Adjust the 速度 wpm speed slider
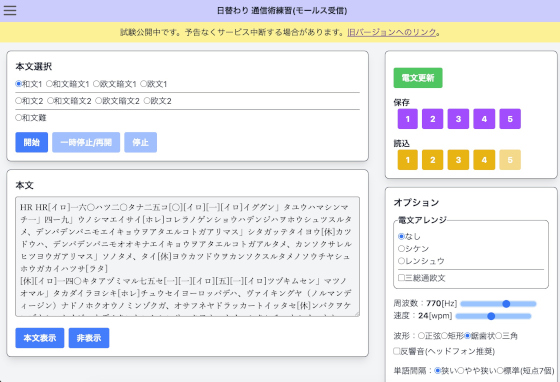 (x=493, y=316)
